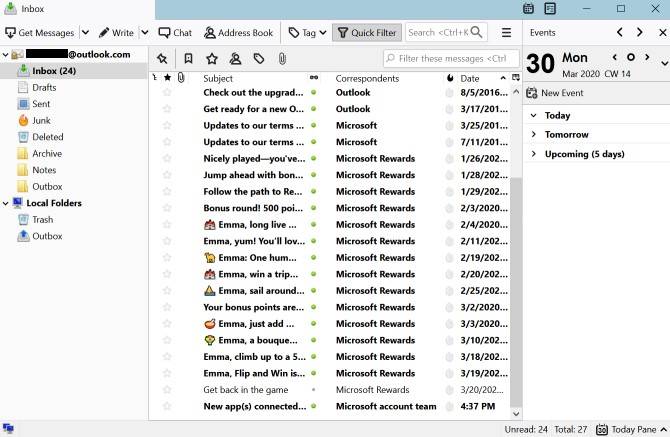This screenshot has height=437, width=670.
Task: Open the Sent folder
Action: click(41, 104)
